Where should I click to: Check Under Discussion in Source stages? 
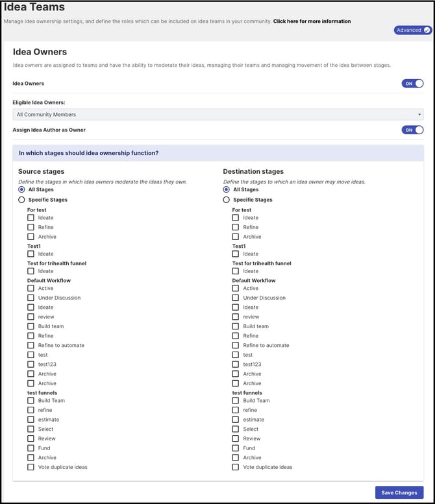(31, 298)
